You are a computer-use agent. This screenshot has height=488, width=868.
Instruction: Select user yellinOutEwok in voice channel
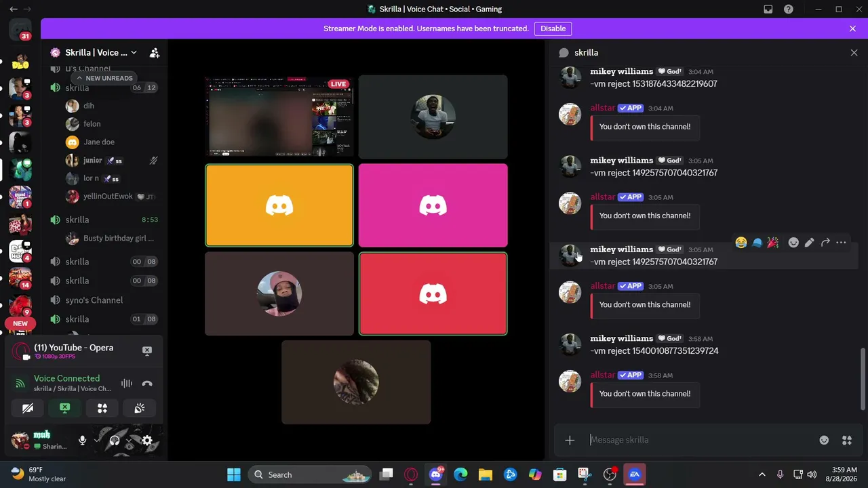pyautogui.click(x=108, y=197)
